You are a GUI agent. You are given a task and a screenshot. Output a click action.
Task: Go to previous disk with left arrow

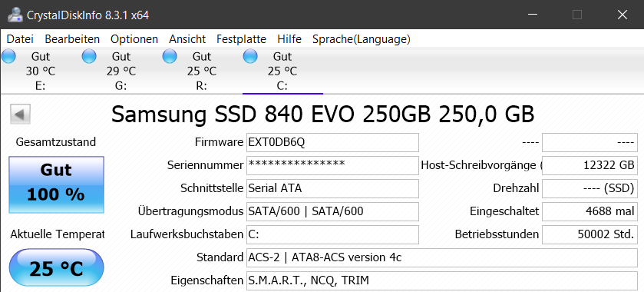click(x=20, y=114)
